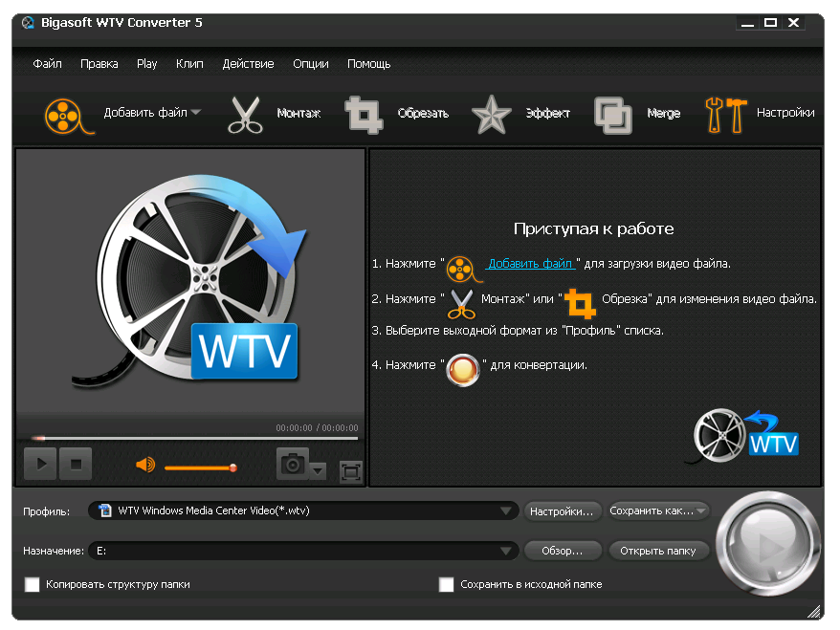Enable Сохранить в исходной папке option
840x630 pixels.
point(446,584)
